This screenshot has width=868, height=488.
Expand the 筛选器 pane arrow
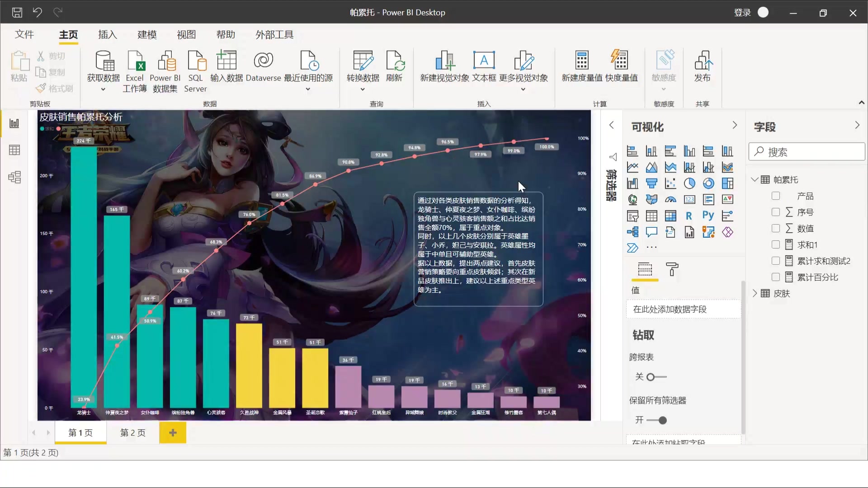pyautogui.click(x=611, y=125)
